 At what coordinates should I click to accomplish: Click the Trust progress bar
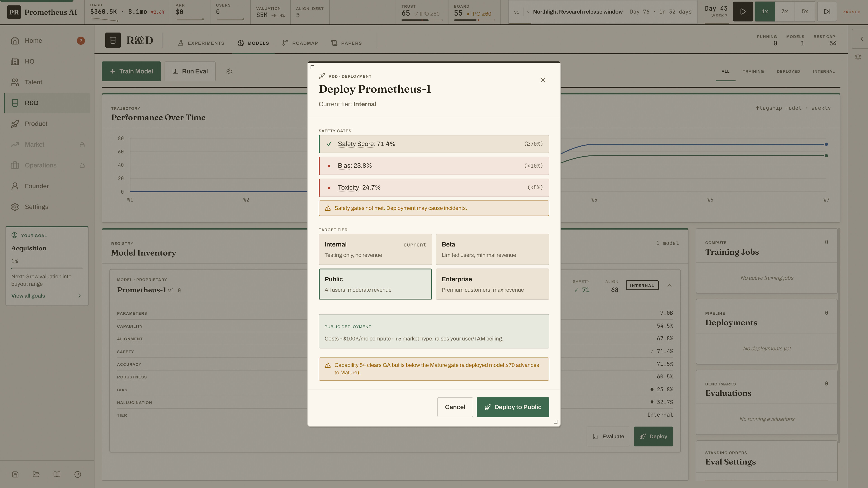tap(422, 20)
